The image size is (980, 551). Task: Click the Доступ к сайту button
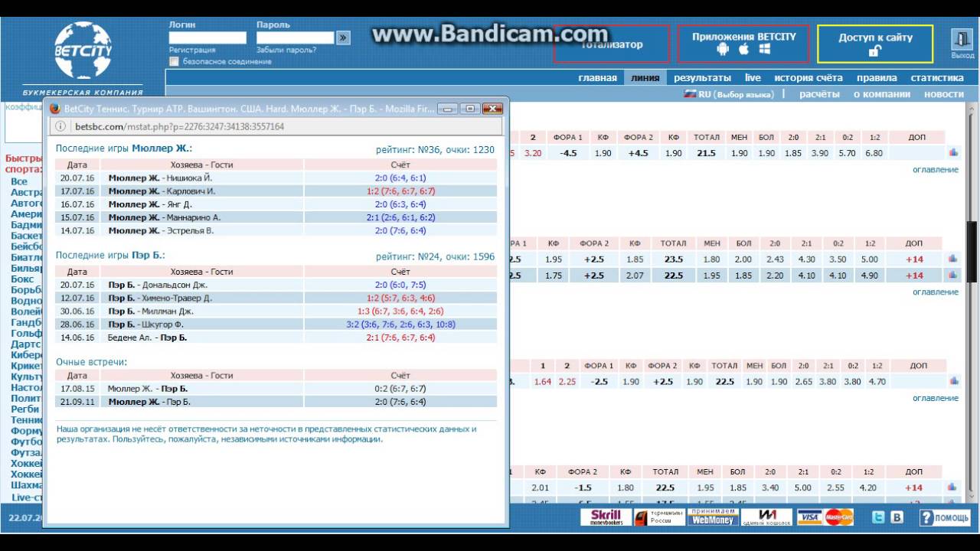[x=875, y=44]
